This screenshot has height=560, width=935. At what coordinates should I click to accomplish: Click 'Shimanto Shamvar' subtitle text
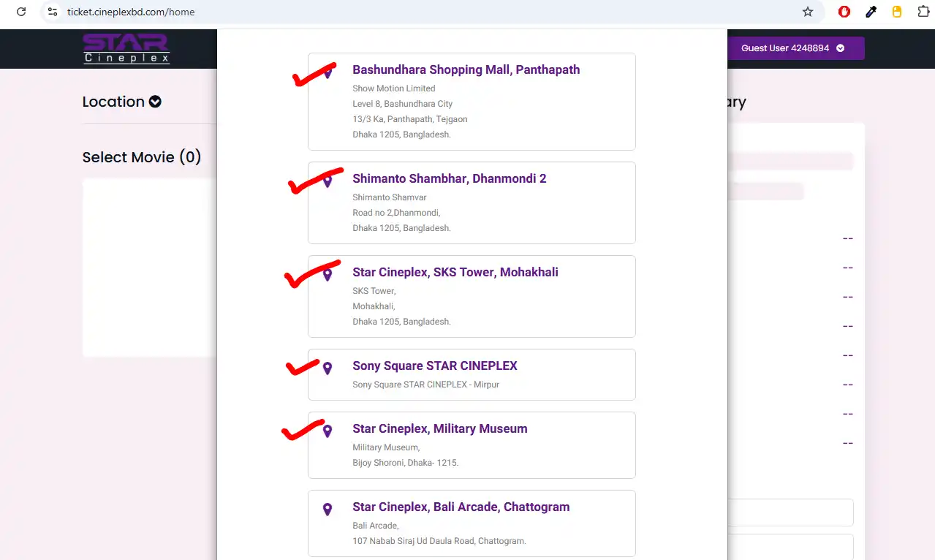(x=389, y=197)
